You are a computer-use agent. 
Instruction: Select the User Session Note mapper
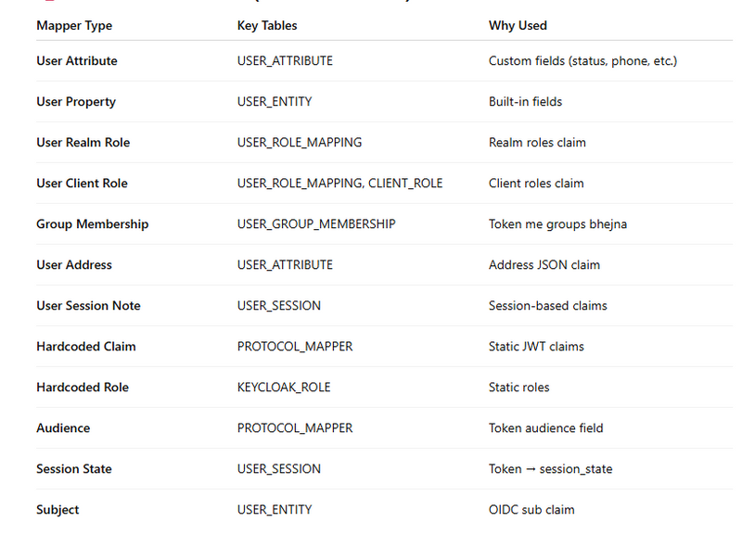point(88,306)
